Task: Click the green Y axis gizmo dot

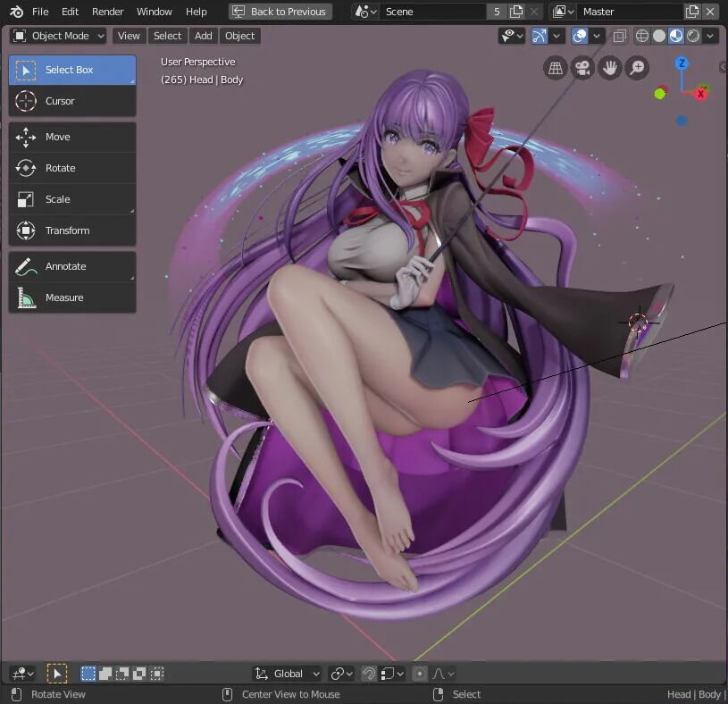Action: (x=660, y=95)
